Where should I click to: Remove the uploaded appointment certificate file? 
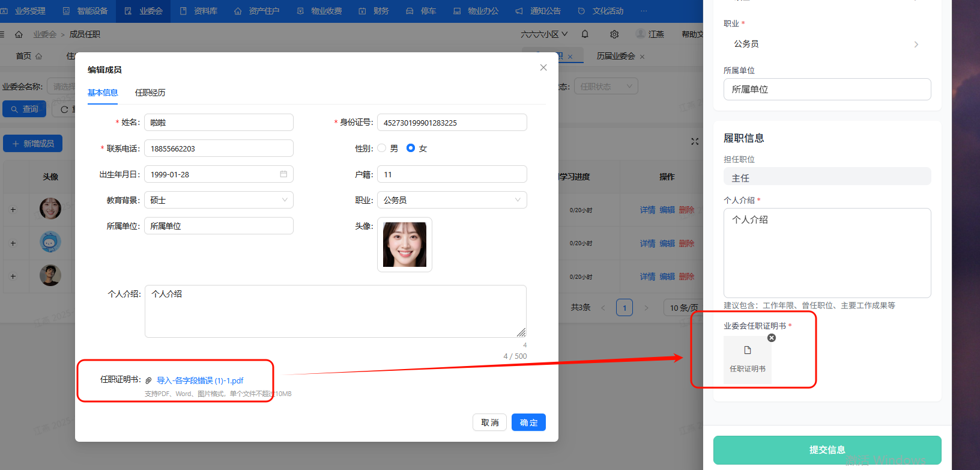pyautogui.click(x=772, y=338)
